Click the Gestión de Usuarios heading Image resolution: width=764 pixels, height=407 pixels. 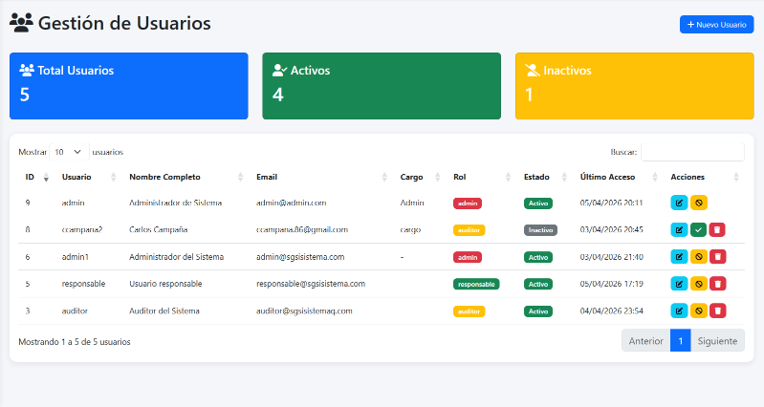point(124,23)
